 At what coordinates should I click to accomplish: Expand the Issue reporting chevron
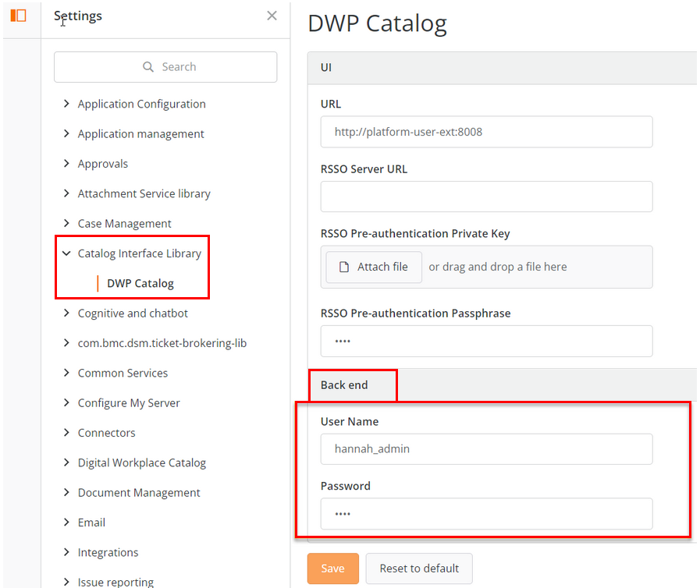click(x=66, y=583)
